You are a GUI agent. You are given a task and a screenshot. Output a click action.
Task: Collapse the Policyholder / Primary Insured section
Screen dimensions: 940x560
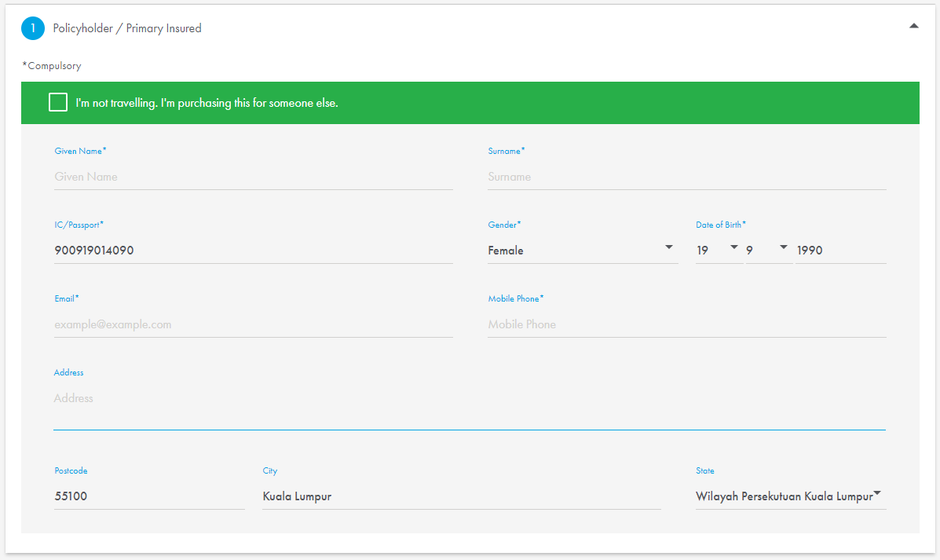tap(913, 25)
